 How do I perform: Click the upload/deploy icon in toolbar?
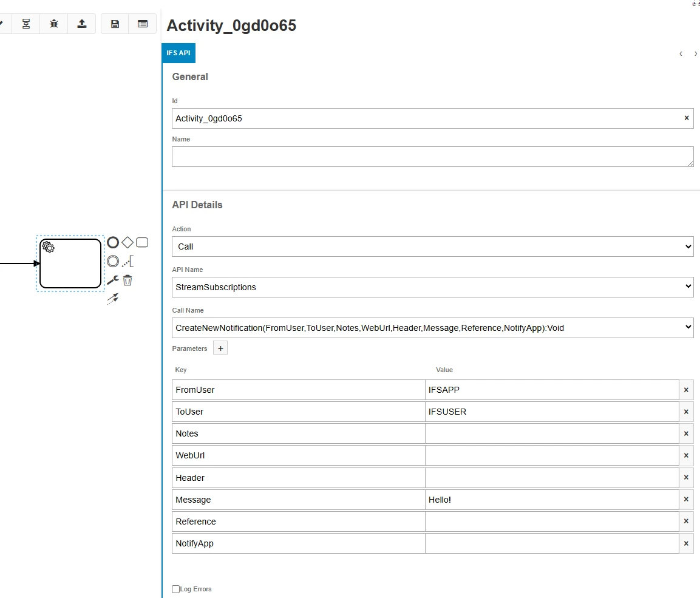tap(82, 24)
